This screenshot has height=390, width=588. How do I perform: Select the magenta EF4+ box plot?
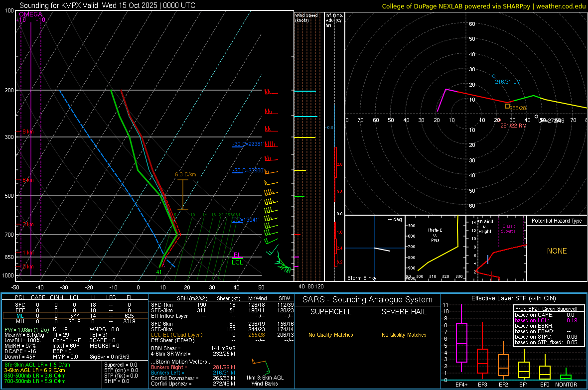[461, 338]
